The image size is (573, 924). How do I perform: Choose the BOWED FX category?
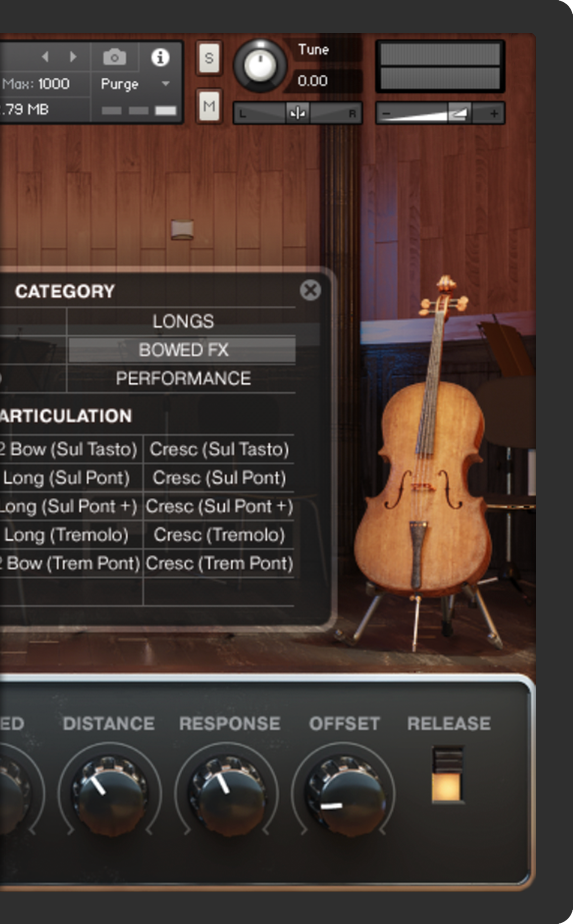click(183, 350)
